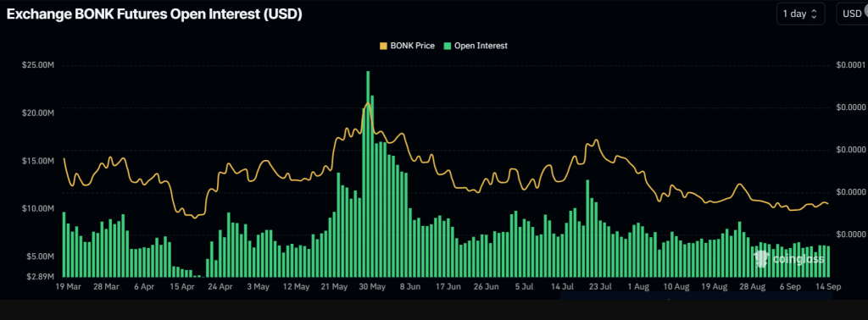This screenshot has width=868, height=320.
Task: Open the 1 day interval dropdown
Action: pos(801,14)
